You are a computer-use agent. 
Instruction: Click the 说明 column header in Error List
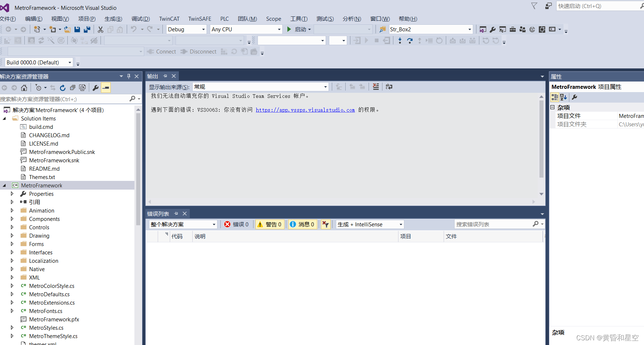pos(295,237)
